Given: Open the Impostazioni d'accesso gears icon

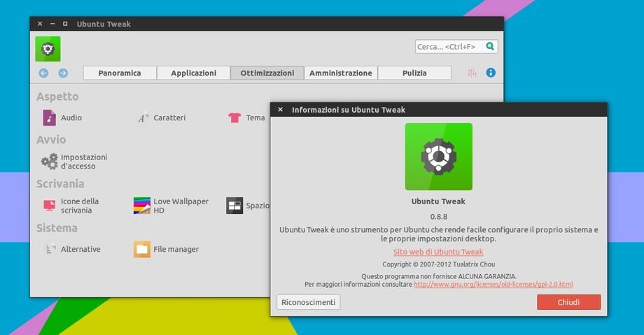Looking at the screenshot, I should pos(49,162).
